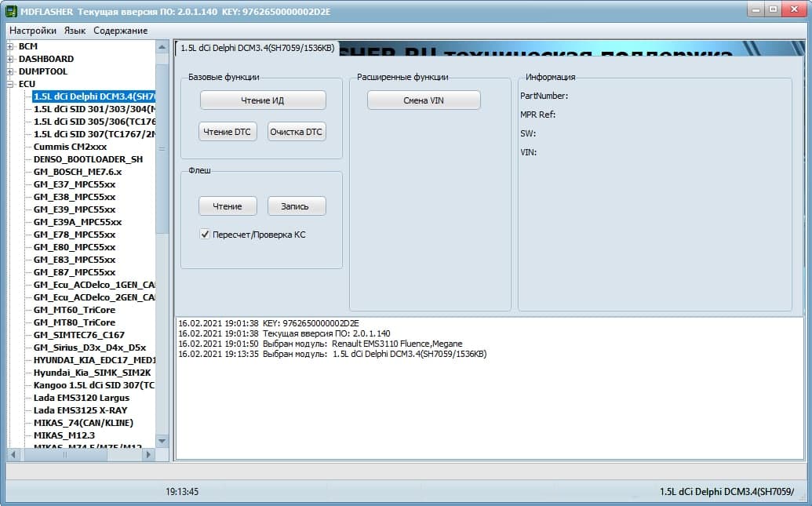Screen dimensions: 812x506
Task: Select GM_Ecu_ACDelco_2GEN item
Action: pyautogui.click(x=93, y=297)
